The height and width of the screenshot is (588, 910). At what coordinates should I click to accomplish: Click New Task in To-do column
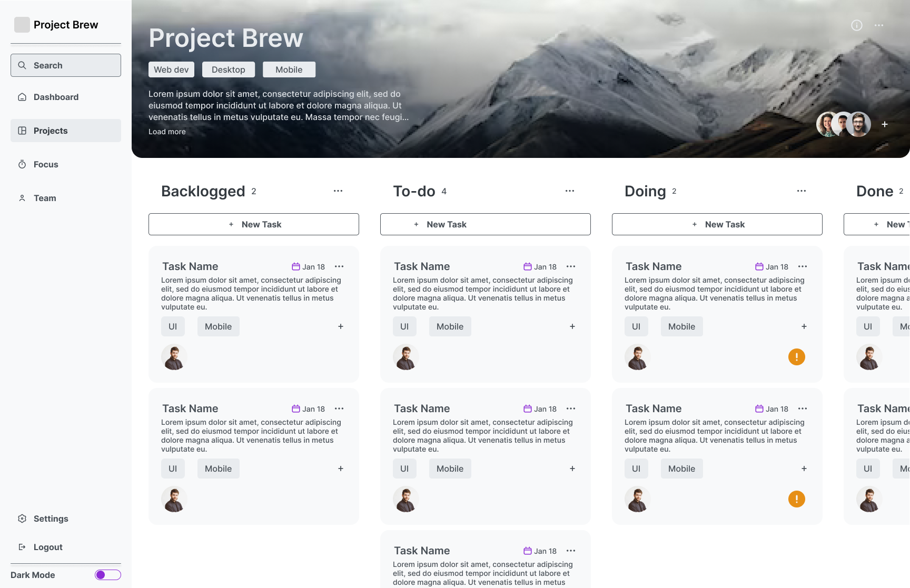[486, 224]
